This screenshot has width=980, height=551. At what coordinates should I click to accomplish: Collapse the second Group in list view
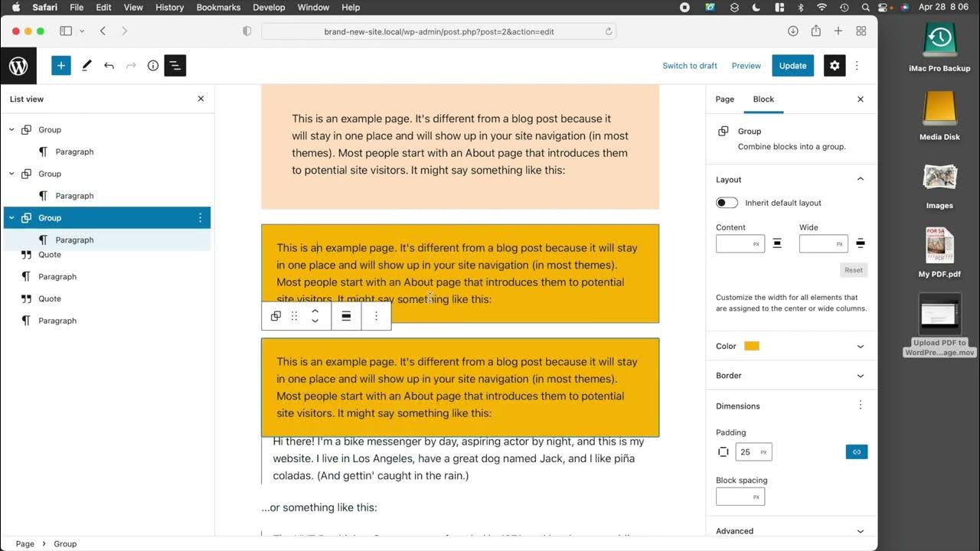tap(11, 174)
